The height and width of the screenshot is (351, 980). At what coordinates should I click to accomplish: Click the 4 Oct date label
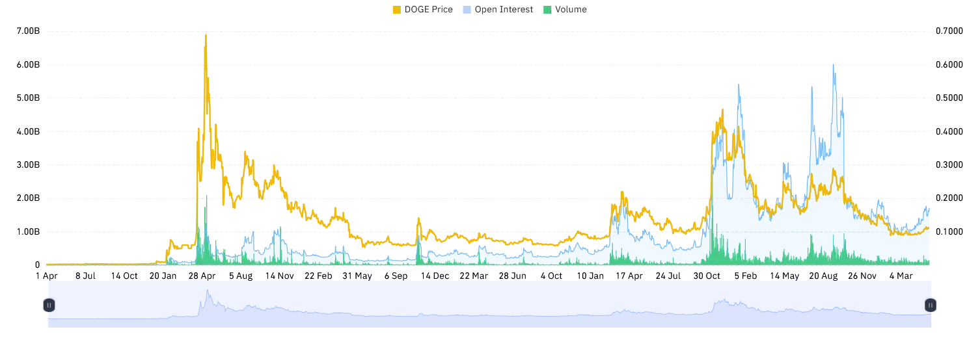click(x=551, y=276)
